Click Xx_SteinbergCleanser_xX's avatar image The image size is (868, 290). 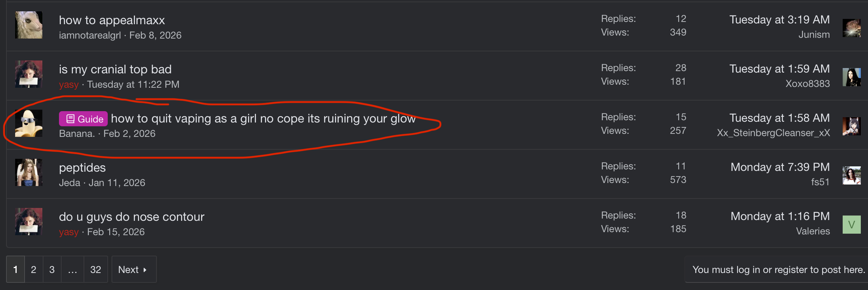(851, 126)
